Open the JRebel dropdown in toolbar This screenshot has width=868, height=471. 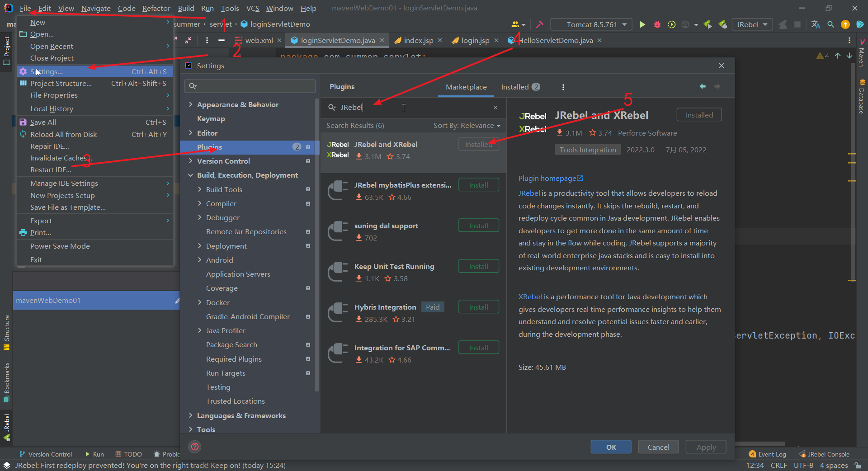[x=752, y=24]
